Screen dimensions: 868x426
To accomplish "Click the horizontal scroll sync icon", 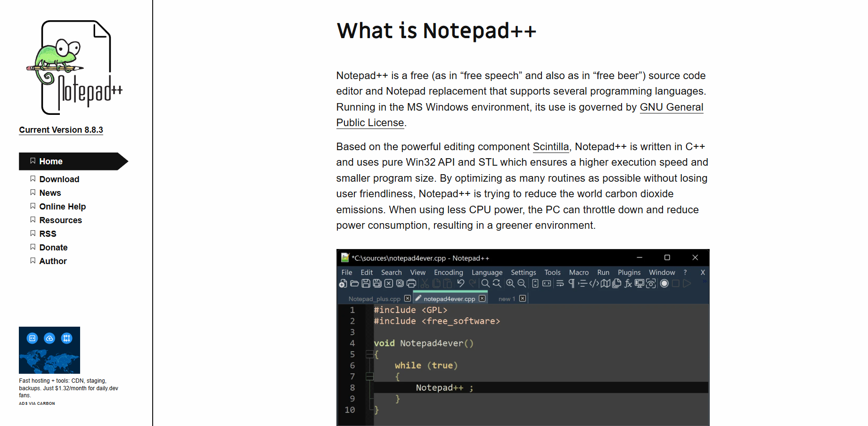I will pos(547,283).
